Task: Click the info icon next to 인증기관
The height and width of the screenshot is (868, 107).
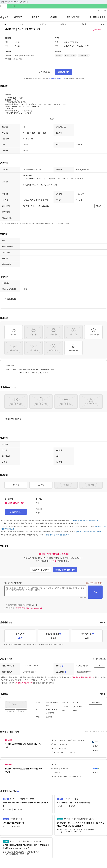Action: click(63, 666)
